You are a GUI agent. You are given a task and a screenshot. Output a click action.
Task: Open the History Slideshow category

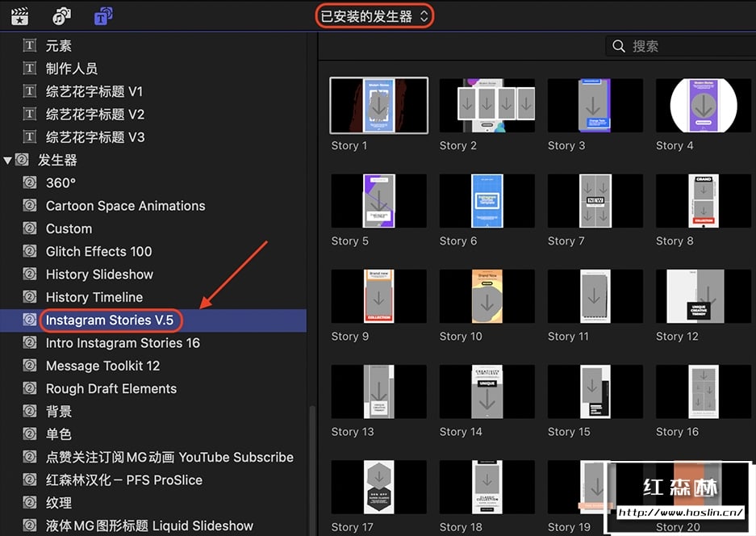tap(99, 274)
